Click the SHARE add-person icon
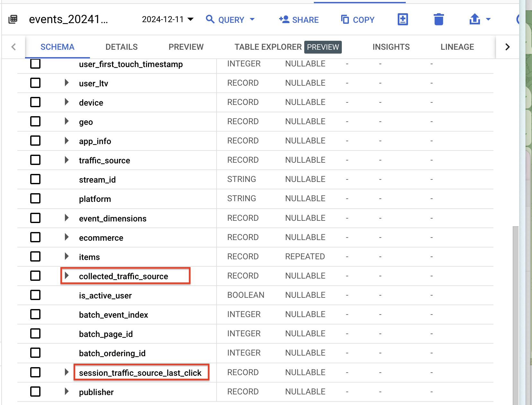 pos(284,19)
